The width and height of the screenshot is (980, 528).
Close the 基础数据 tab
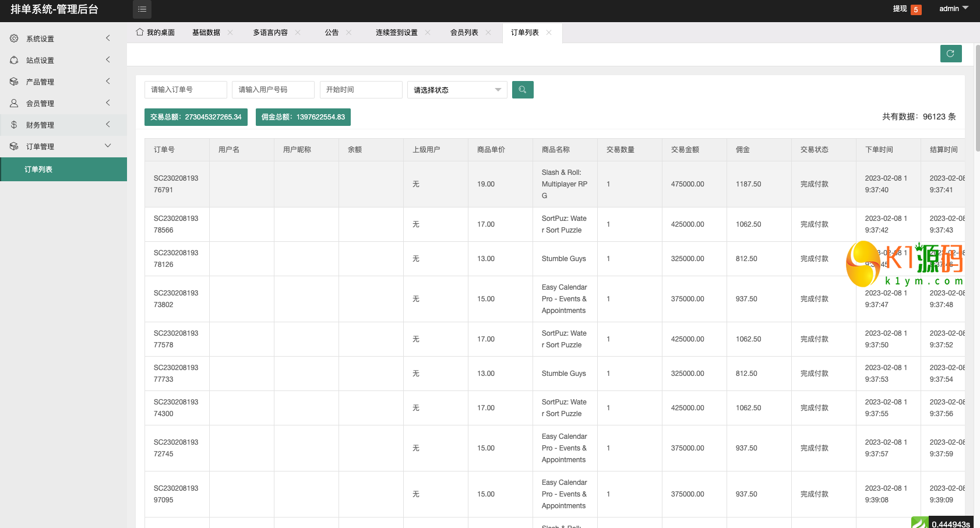(230, 33)
